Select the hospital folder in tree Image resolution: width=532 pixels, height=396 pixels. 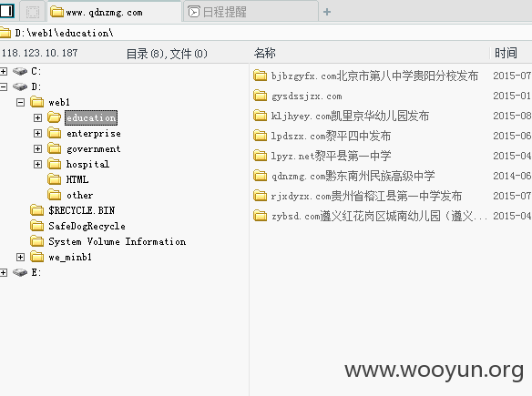pyautogui.click(x=87, y=164)
